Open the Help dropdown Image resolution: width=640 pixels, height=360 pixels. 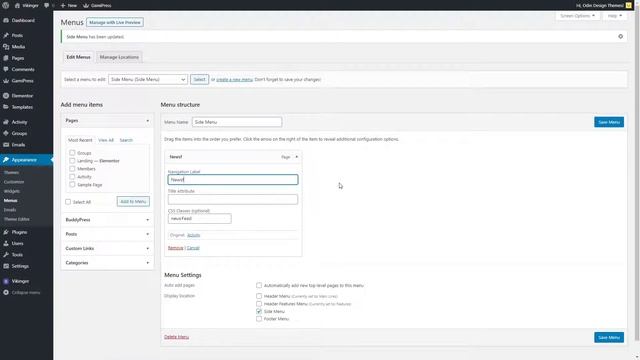tap(615, 16)
